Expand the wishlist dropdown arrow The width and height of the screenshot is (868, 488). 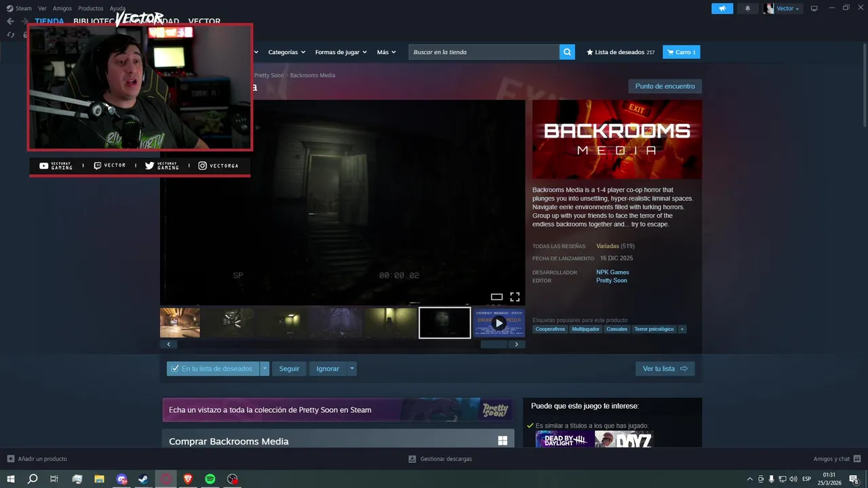264,369
